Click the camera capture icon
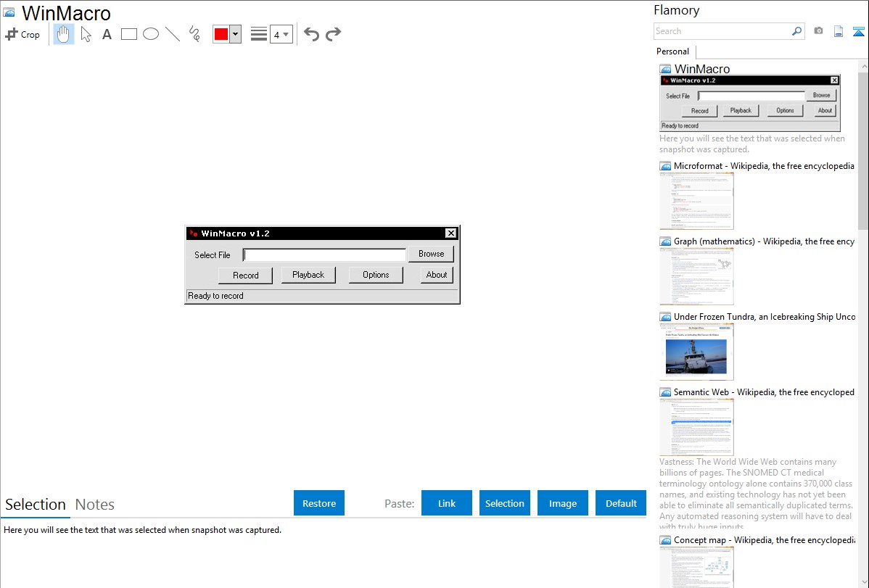 tap(818, 31)
